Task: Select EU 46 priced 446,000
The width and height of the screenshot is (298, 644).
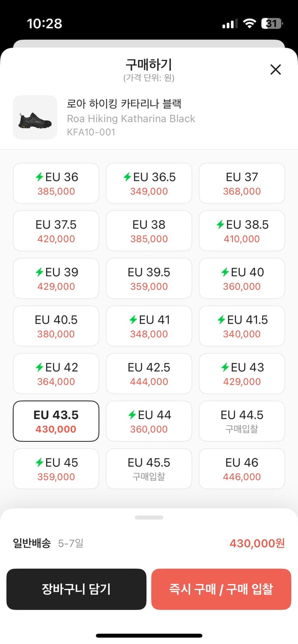Action: click(242, 469)
